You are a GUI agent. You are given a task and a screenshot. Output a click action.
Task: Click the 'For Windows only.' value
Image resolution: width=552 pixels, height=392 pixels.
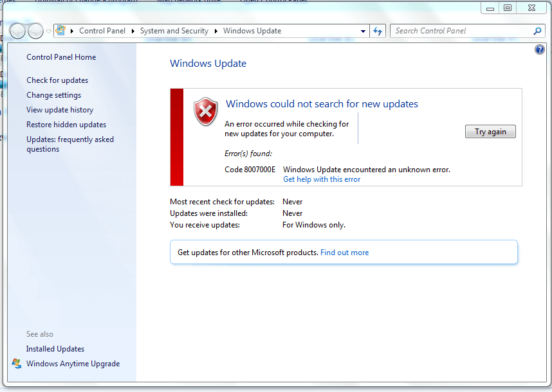[x=314, y=225]
